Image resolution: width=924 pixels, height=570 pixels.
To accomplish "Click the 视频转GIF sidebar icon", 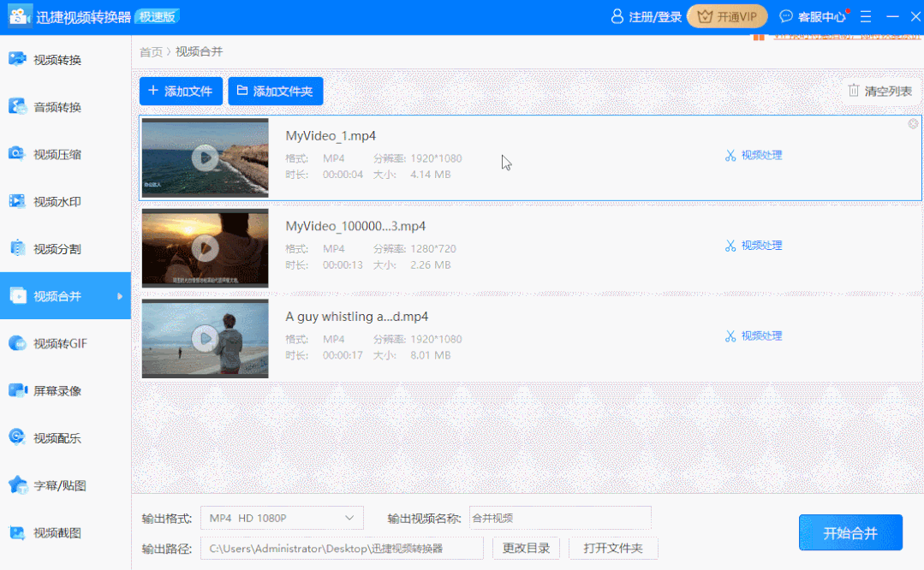I will click(x=18, y=342).
